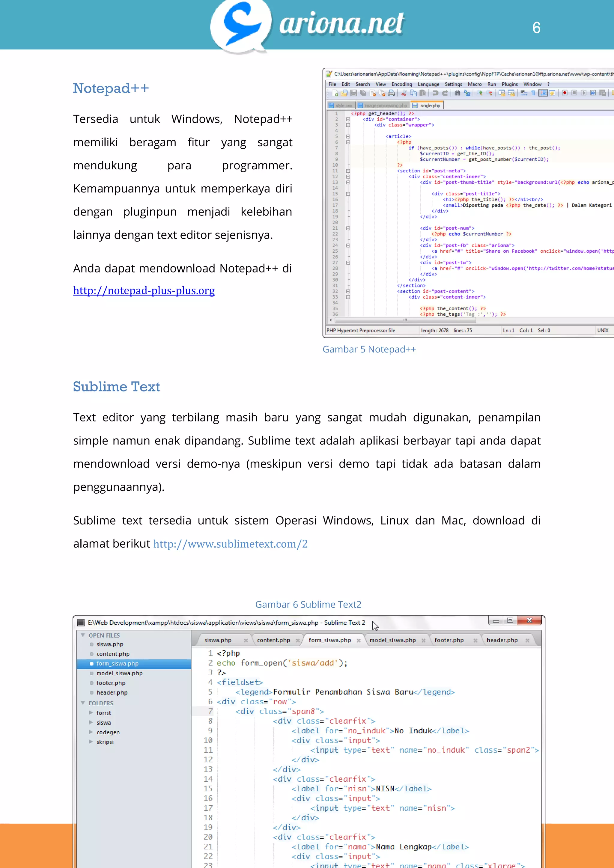Click the Find binoculars icon in Notepad++
Viewport: 614px width, 868px height.
pos(458,93)
